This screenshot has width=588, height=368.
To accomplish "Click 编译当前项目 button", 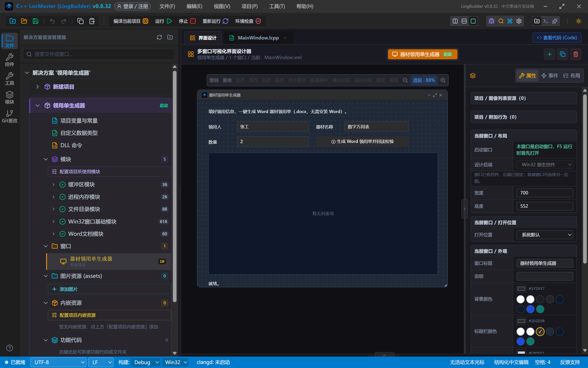I will pos(131,21).
